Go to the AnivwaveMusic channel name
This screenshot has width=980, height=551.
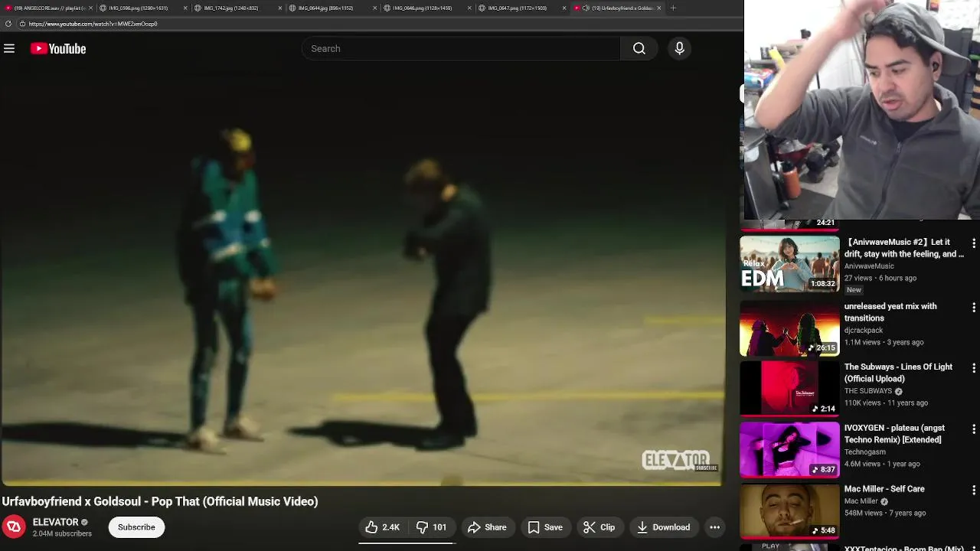tap(869, 266)
